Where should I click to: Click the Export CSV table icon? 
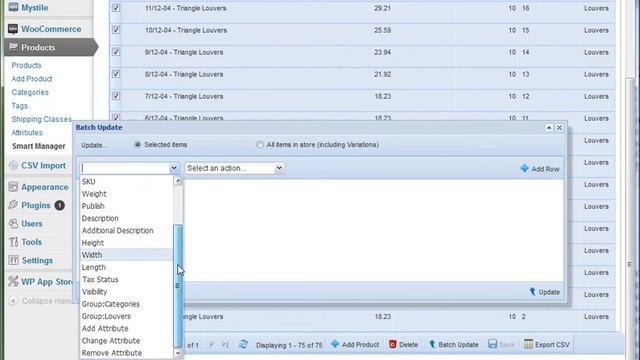[529, 344]
